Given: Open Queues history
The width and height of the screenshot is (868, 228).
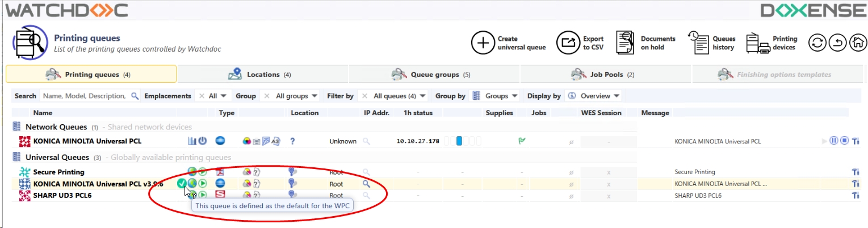Looking at the screenshot, I should pos(712,43).
